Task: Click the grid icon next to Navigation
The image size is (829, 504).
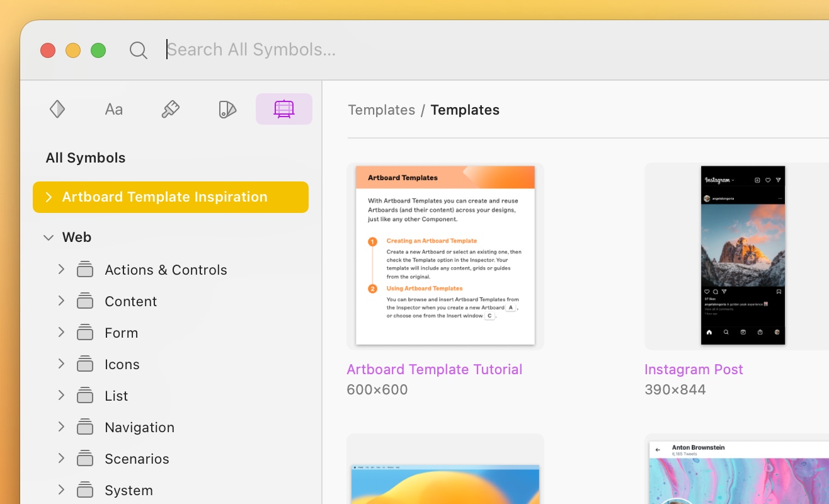Action: pos(84,427)
